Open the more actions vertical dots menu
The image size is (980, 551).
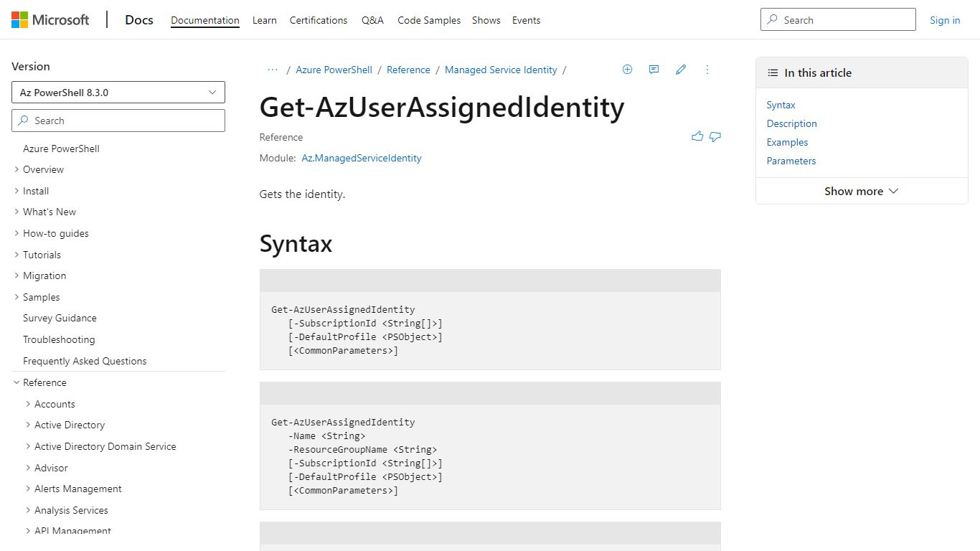[707, 70]
